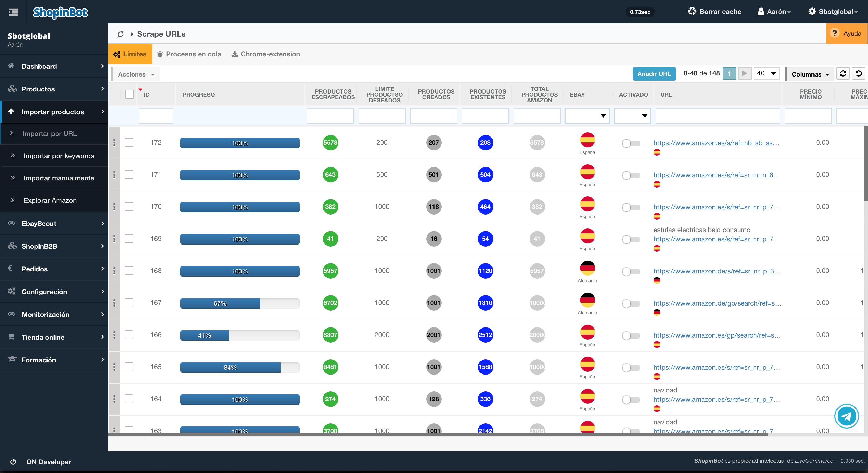Image resolution: width=868 pixels, height=473 pixels.
Task: Click green 6702 scraped badge in row 167
Action: pos(330,303)
